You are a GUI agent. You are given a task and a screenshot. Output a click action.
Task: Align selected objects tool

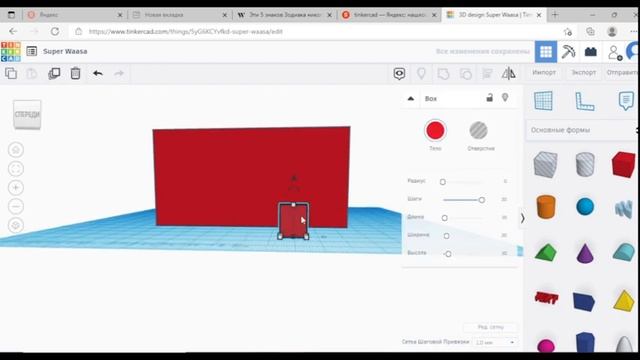point(487,74)
